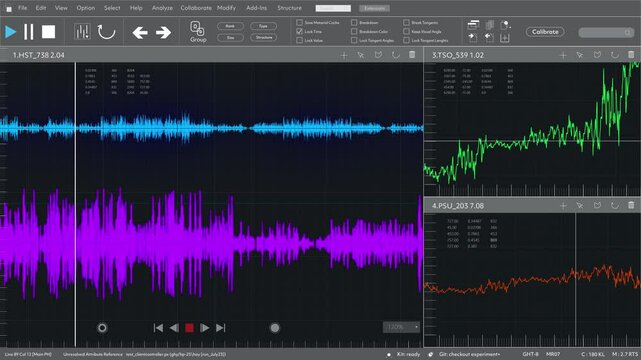641x360 pixels.
Task: Delete the 4.PSU_203 panel
Action: (x=631, y=206)
